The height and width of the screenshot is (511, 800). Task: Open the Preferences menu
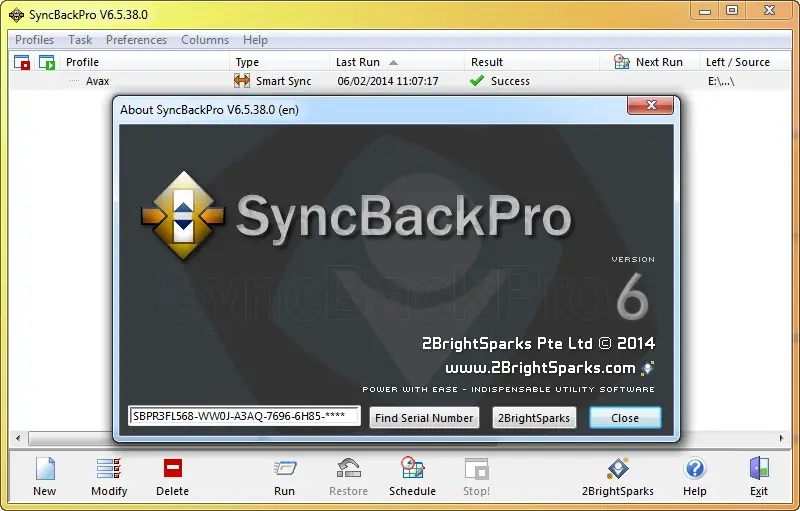(136, 40)
